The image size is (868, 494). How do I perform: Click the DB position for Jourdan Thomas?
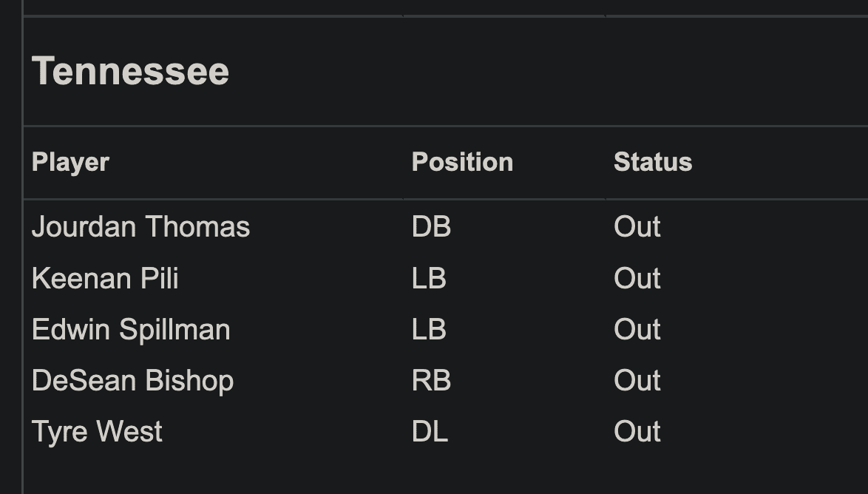tap(431, 227)
